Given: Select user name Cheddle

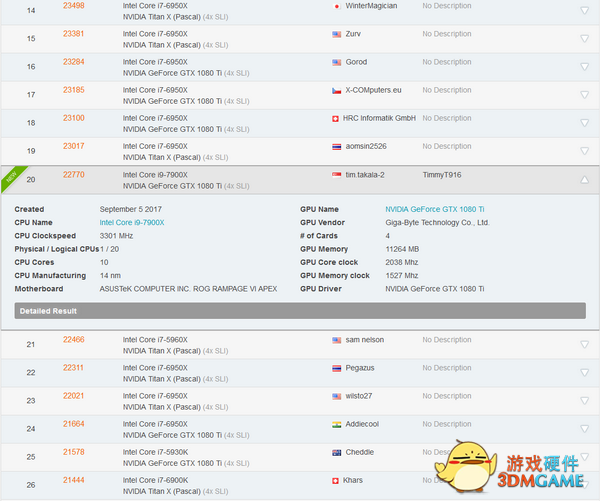Looking at the screenshot, I should (360, 452).
